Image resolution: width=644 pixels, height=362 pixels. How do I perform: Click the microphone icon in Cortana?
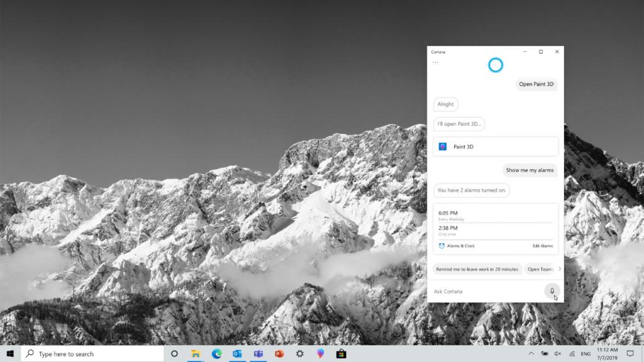tap(552, 291)
